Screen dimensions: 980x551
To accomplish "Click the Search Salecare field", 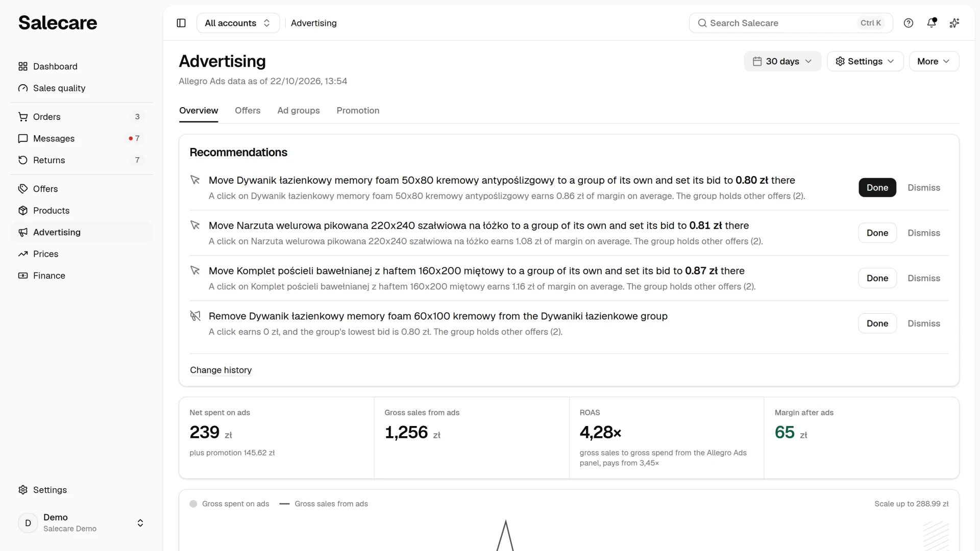I will (791, 23).
